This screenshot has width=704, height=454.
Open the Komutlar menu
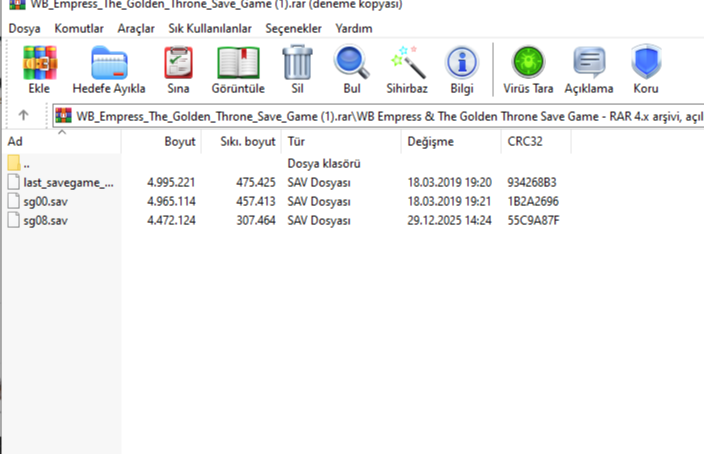(x=79, y=28)
